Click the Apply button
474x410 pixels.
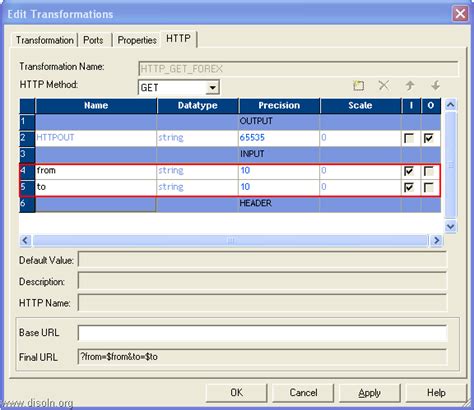(369, 392)
